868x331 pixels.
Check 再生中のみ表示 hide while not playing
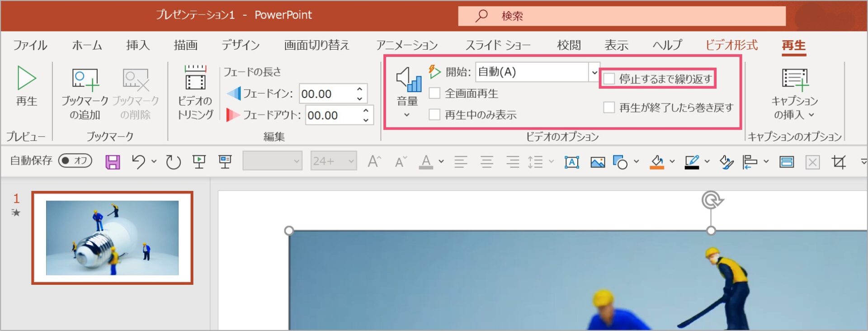(434, 114)
